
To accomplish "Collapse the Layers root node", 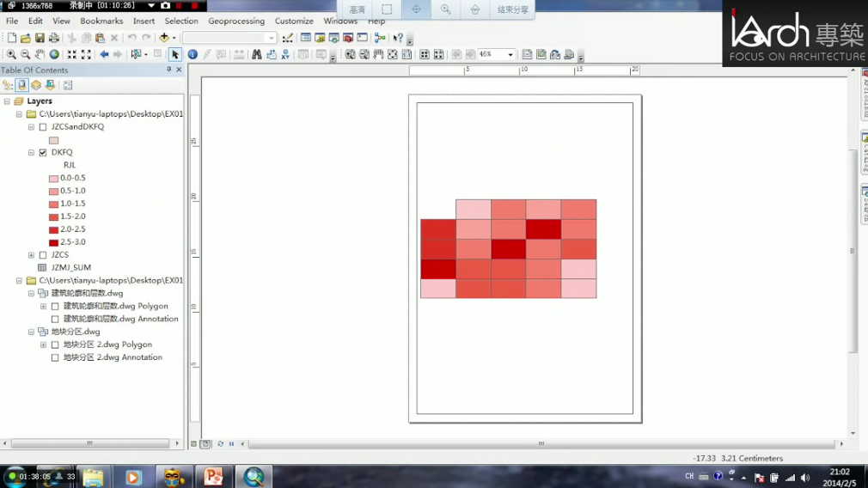I will point(7,101).
